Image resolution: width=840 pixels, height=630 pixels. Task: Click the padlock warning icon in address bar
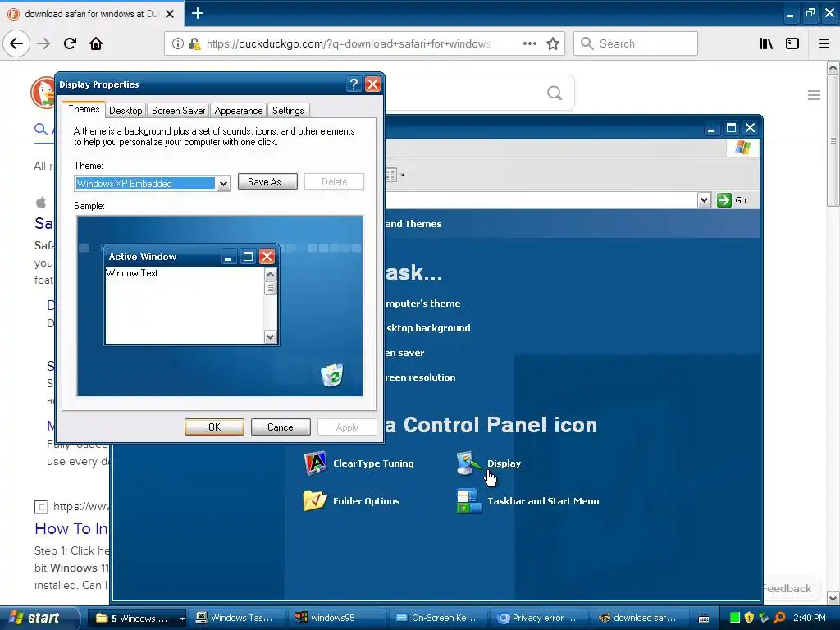pyautogui.click(x=194, y=44)
